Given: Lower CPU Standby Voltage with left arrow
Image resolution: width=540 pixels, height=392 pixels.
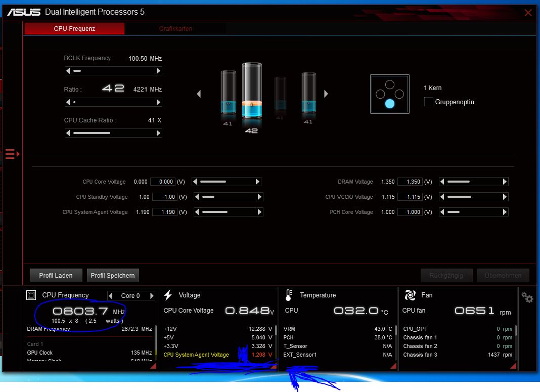Looking at the screenshot, I should click(197, 197).
